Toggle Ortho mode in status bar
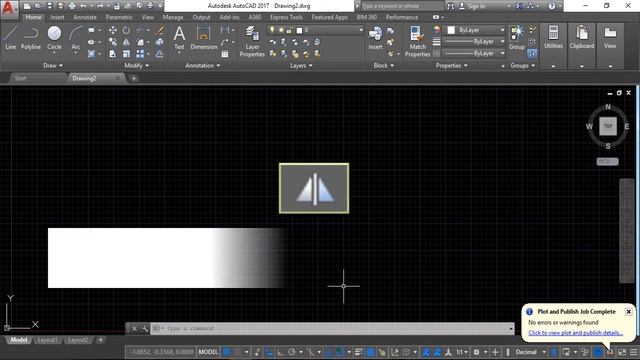Screen dimensions: 640x360 280,352
